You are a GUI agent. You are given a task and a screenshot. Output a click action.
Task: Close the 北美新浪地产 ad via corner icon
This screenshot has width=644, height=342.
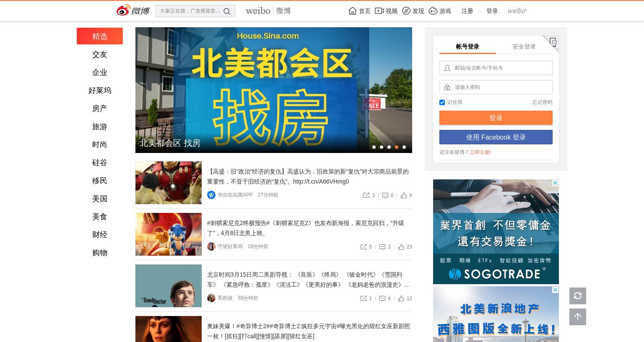pyautogui.click(x=555, y=290)
